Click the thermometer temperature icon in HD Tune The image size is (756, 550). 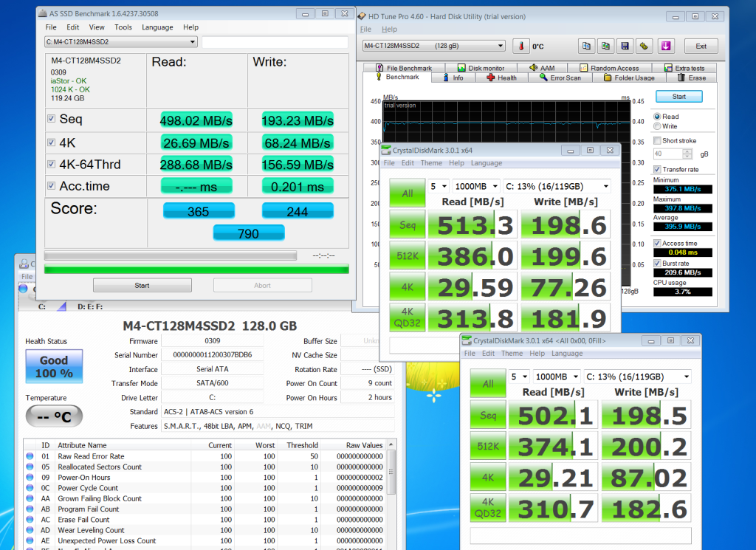pos(521,46)
